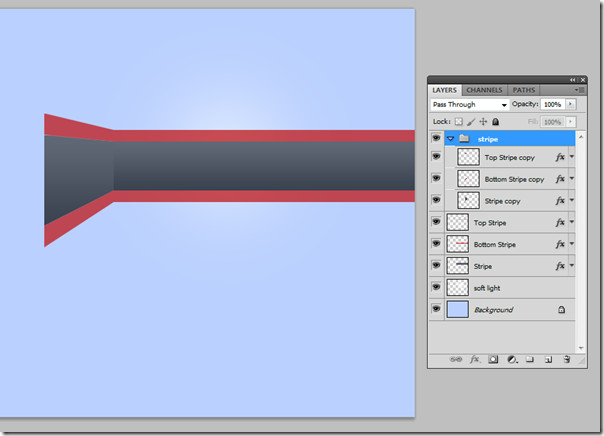The image size is (604, 436).
Task: Open the Opacity slider arrow
Action: (x=570, y=104)
